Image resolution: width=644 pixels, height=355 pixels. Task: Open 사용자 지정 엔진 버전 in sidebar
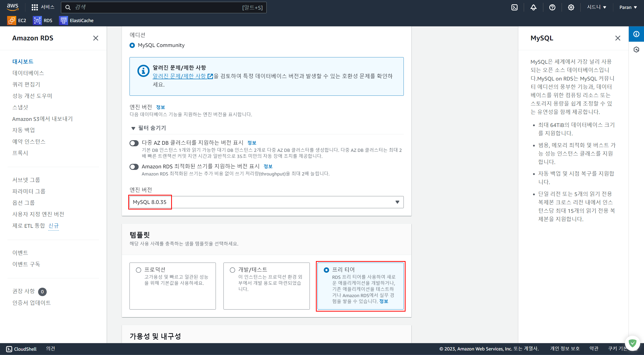pos(38,214)
